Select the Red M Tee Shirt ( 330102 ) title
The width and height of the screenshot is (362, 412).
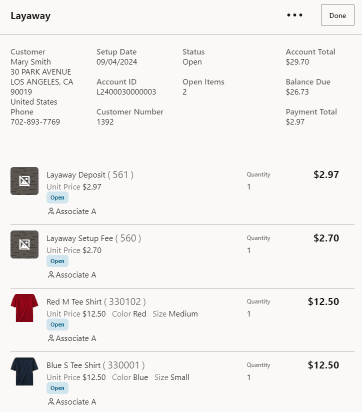click(x=96, y=302)
